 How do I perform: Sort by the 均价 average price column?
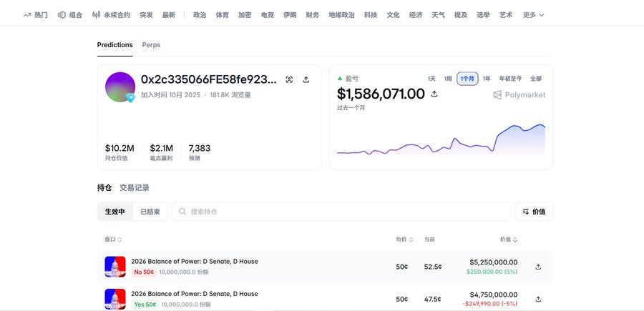pyautogui.click(x=404, y=240)
